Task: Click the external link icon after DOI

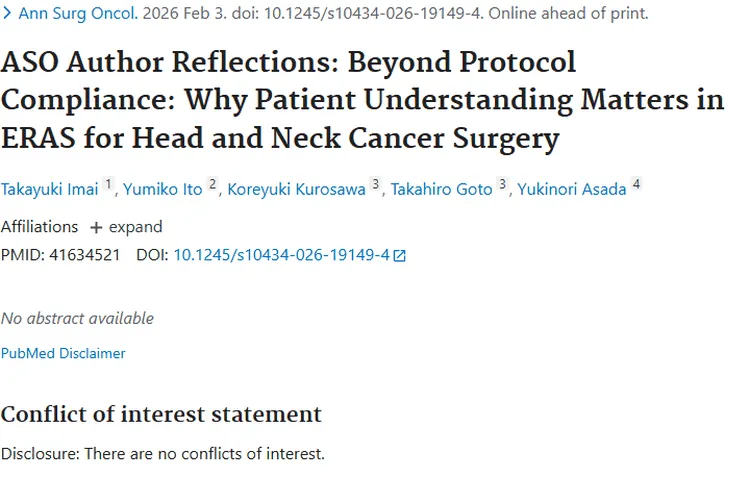Action: (x=400, y=256)
